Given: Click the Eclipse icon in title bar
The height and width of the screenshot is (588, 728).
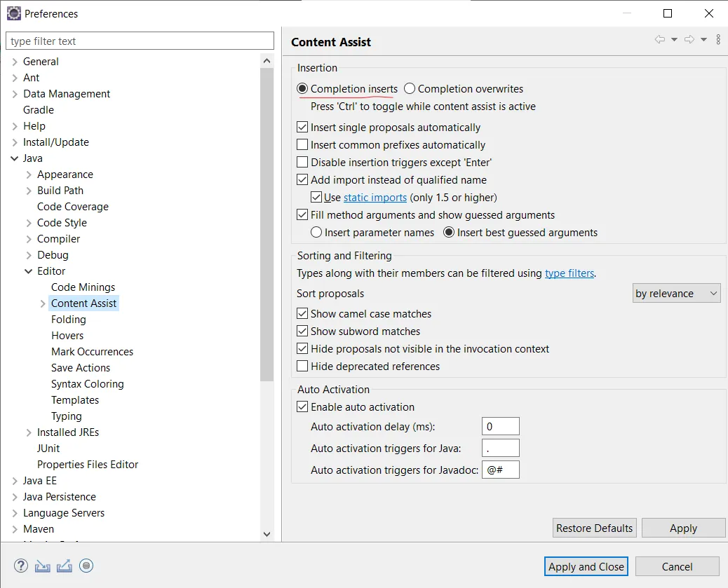Looking at the screenshot, I should pos(13,13).
